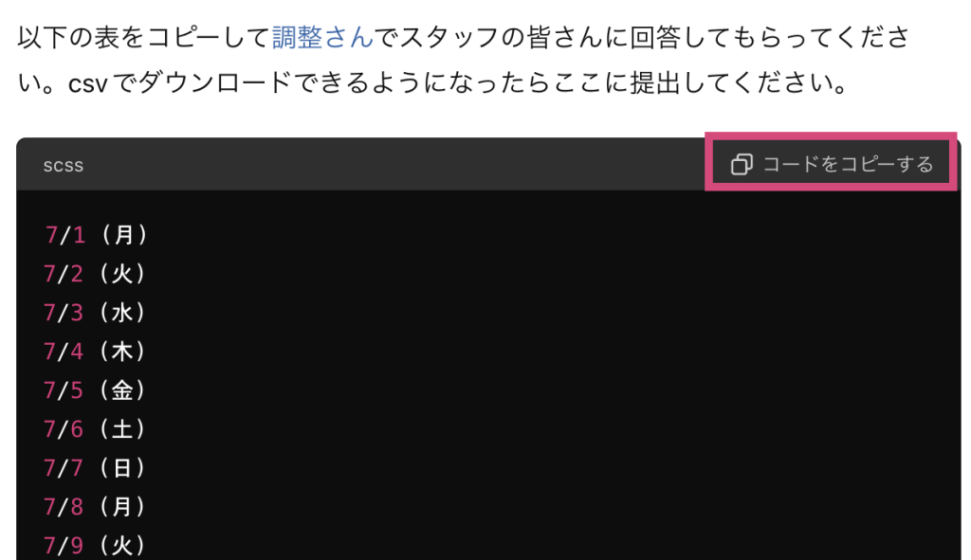This screenshot has width=971, height=560.
Task: Click the (木) weekday text
Action: pyautogui.click(x=122, y=352)
